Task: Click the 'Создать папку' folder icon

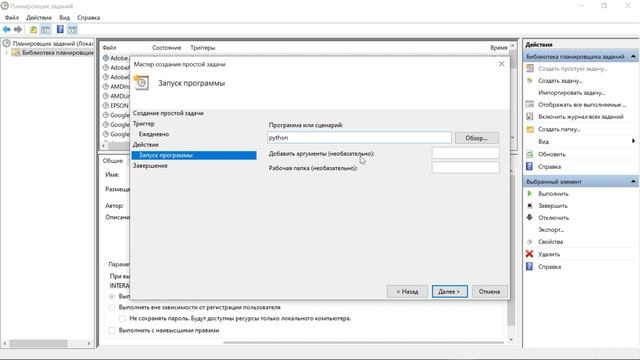Action: tap(530, 129)
